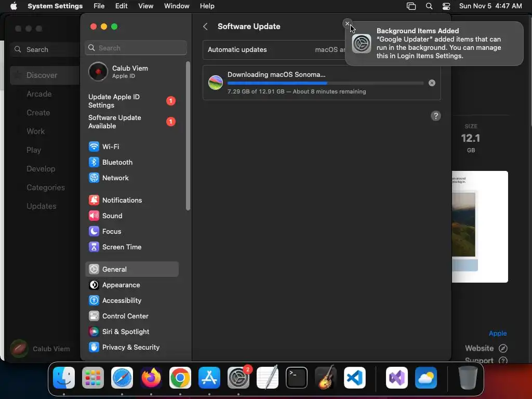Viewport: 532px width, 399px height.
Task: Open Software Update Available item
Action: click(131, 122)
